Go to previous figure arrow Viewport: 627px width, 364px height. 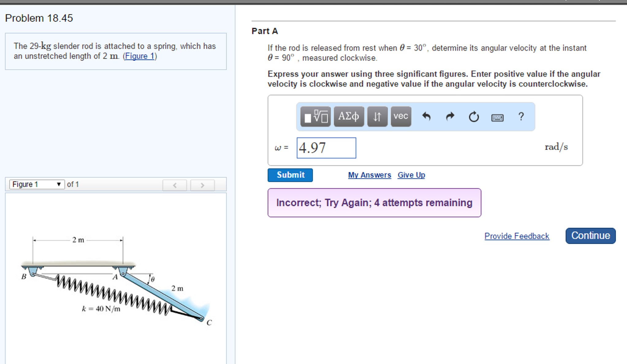[175, 185]
